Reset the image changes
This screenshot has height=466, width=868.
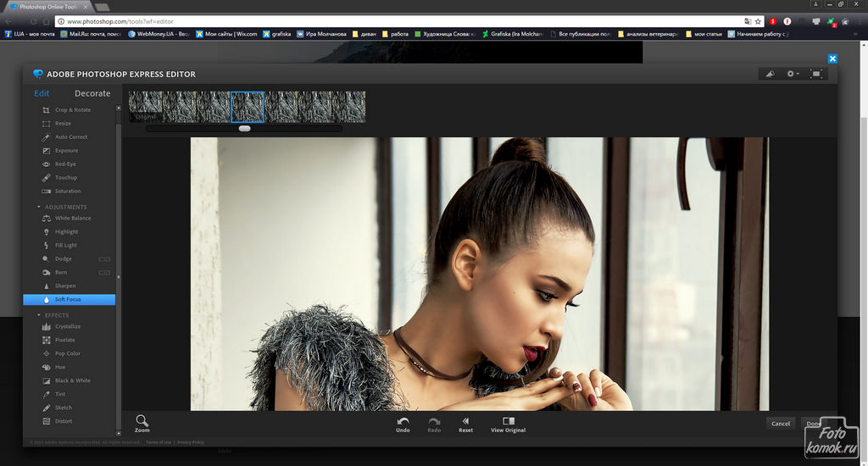coord(465,424)
